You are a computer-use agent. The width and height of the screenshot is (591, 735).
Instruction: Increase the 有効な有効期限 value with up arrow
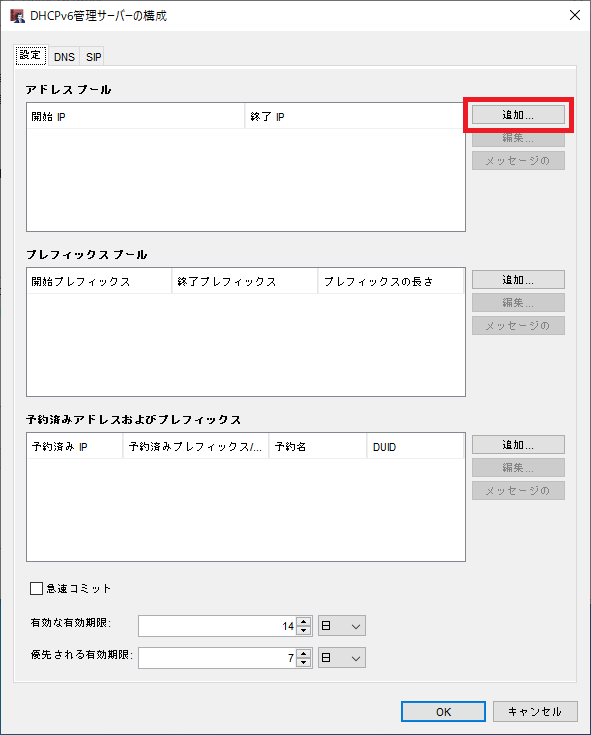click(x=304, y=622)
